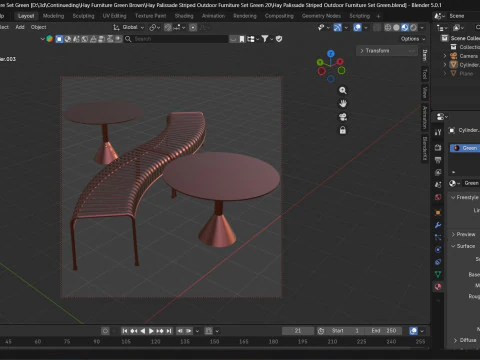Screen dimensions: 480x360
Task: Click the red X axis on navigation gizmo
Action: click(340, 62)
